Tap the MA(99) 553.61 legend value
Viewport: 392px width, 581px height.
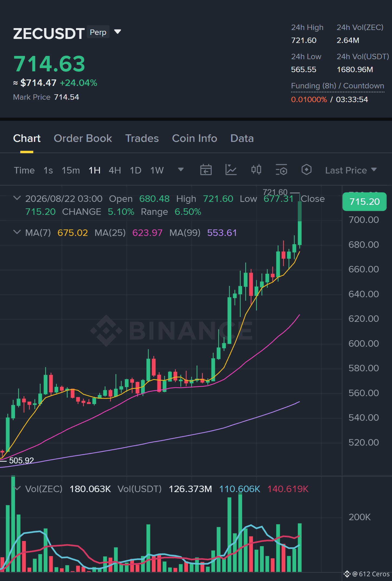[x=222, y=233]
